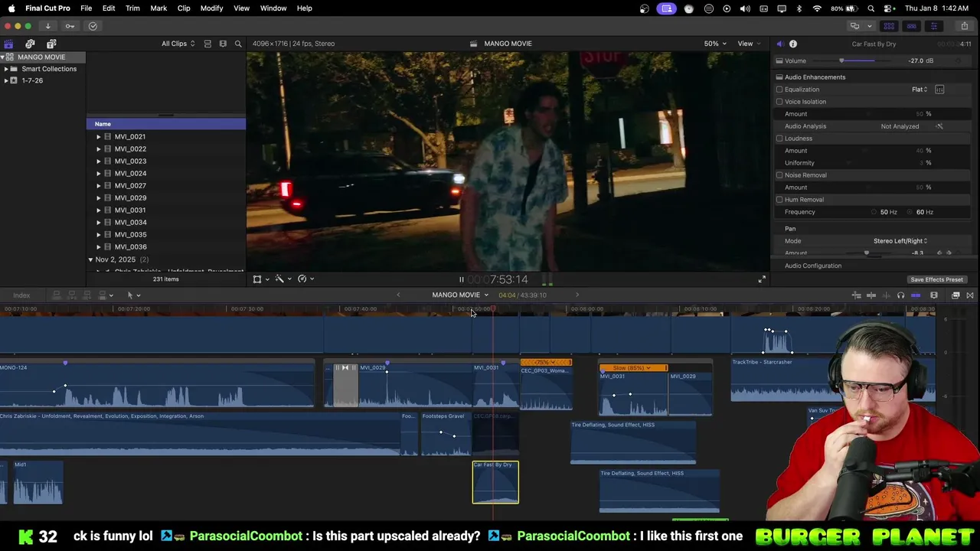Toggle the purple snapping button
Screen dimensions: 980x551
point(916,295)
